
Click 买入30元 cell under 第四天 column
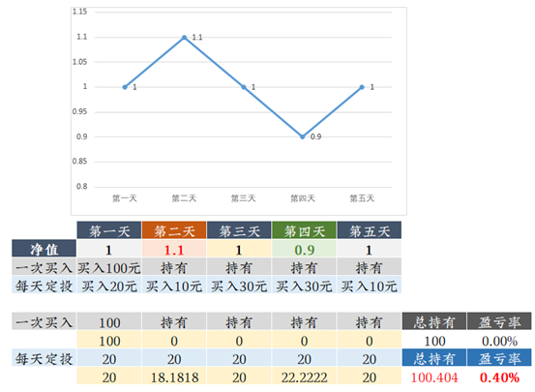304,285
